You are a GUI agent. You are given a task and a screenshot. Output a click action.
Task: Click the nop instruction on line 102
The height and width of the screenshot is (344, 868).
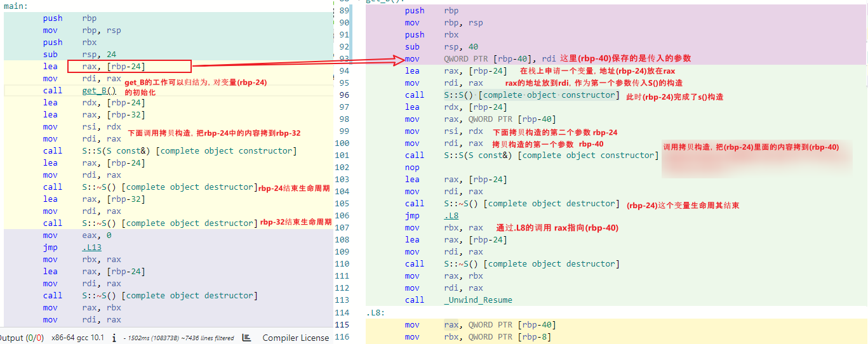(412, 168)
